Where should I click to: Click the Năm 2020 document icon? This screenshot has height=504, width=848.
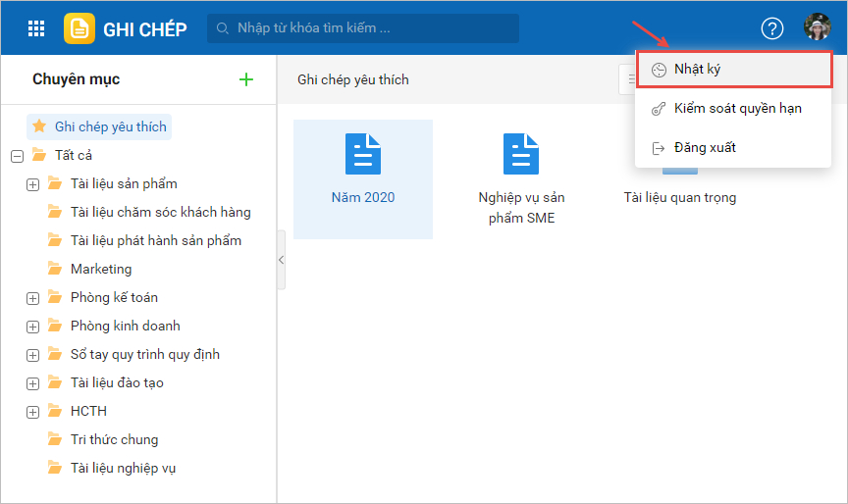coord(363,154)
